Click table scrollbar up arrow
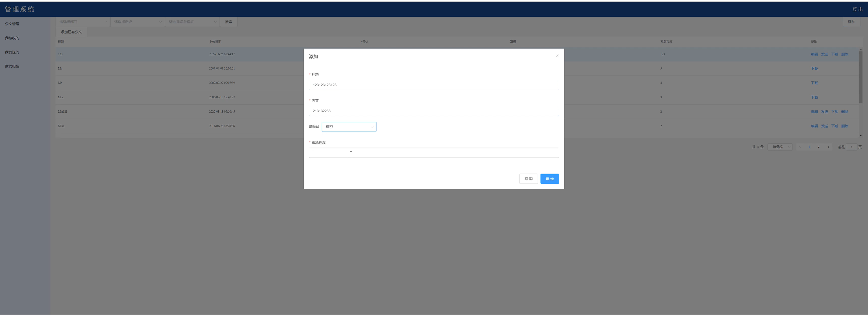The image size is (868, 316). point(860,49)
